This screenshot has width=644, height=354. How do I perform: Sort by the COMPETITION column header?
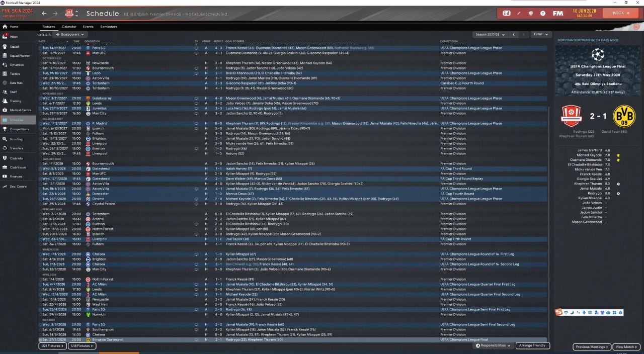[449, 41]
